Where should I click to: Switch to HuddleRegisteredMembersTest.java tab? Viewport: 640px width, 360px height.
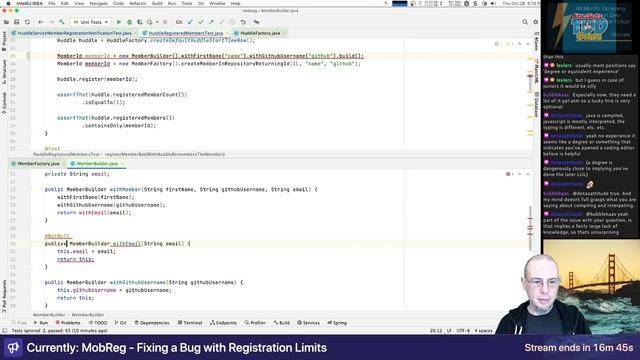tap(185, 33)
